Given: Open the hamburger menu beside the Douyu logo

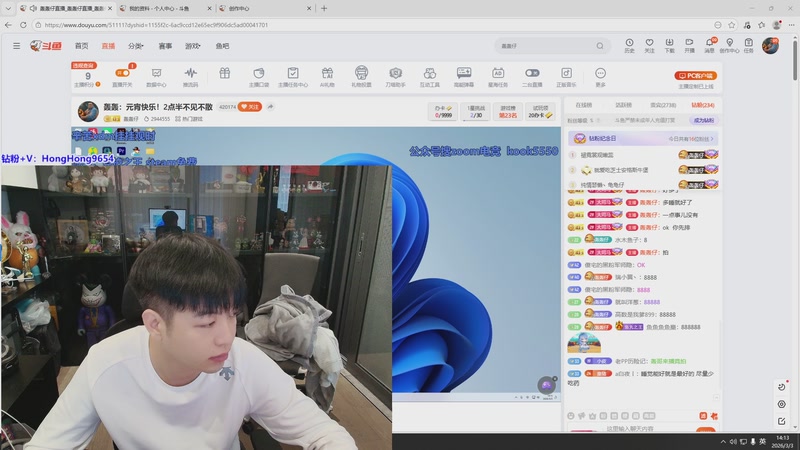Looking at the screenshot, I should coord(16,46).
